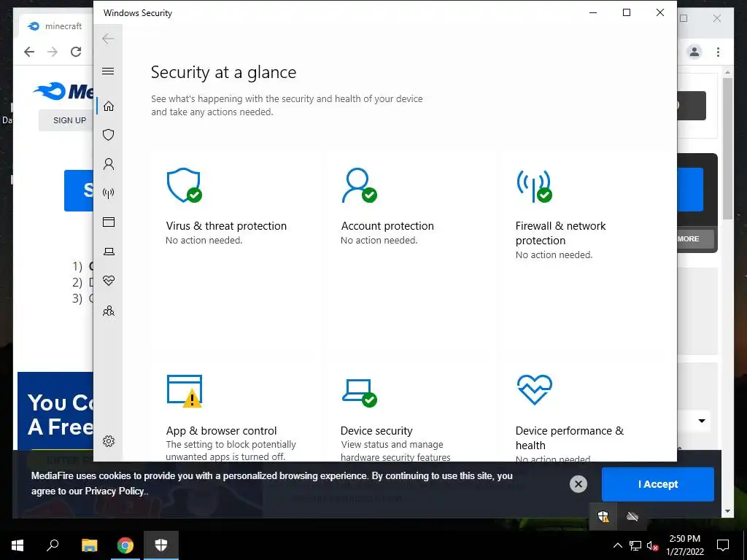This screenshot has height=560, width=747.
Task: Open the Action Center notifications icon
Action: [x=723, y=545]
